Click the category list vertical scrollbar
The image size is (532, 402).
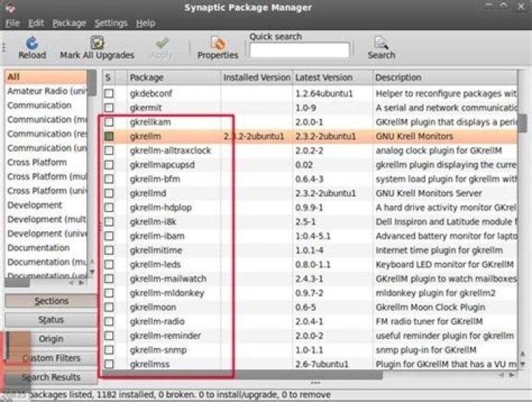pyautogui.click(x=92, y=83)
